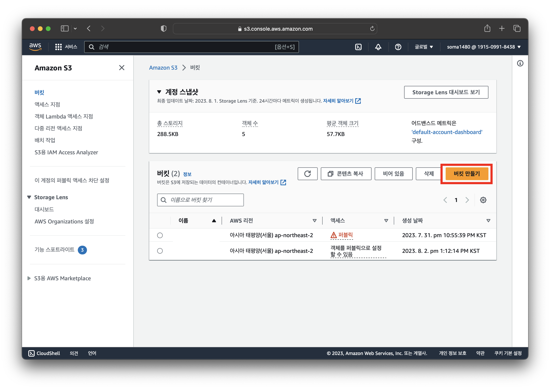Open the AWS services grid menu
557x392 pixels.
pyautogui.click(x=58, y=47)
